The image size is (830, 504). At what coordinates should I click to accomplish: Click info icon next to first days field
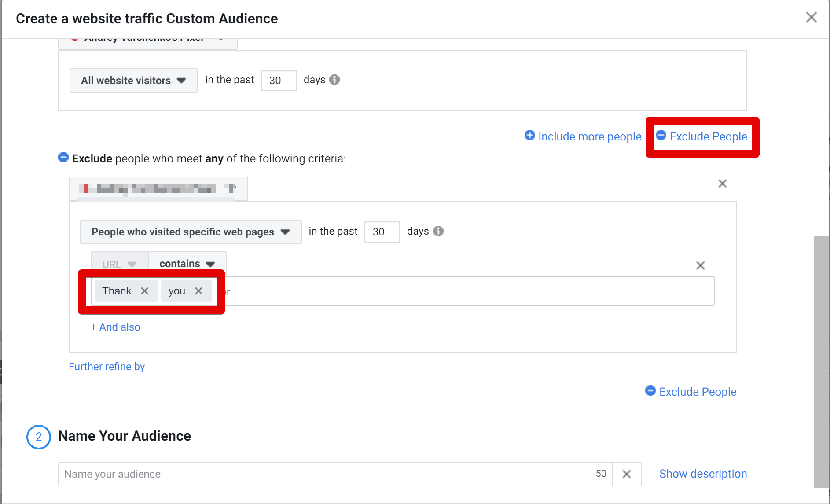[334, 80]
